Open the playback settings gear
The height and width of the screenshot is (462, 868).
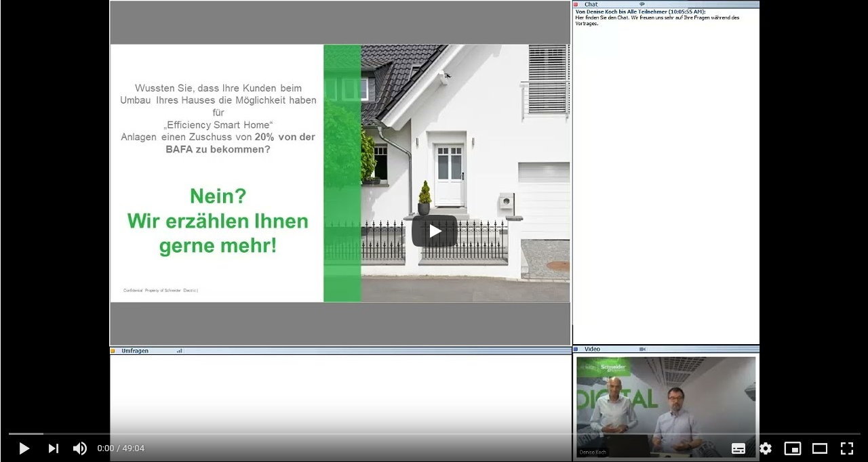pyautogui.click(x=765, y=448)
